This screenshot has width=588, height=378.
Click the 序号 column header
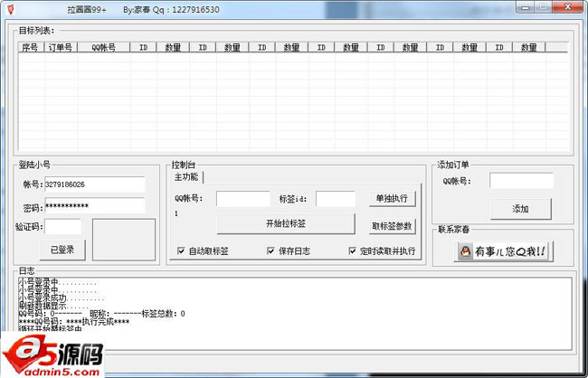(31, 47)
